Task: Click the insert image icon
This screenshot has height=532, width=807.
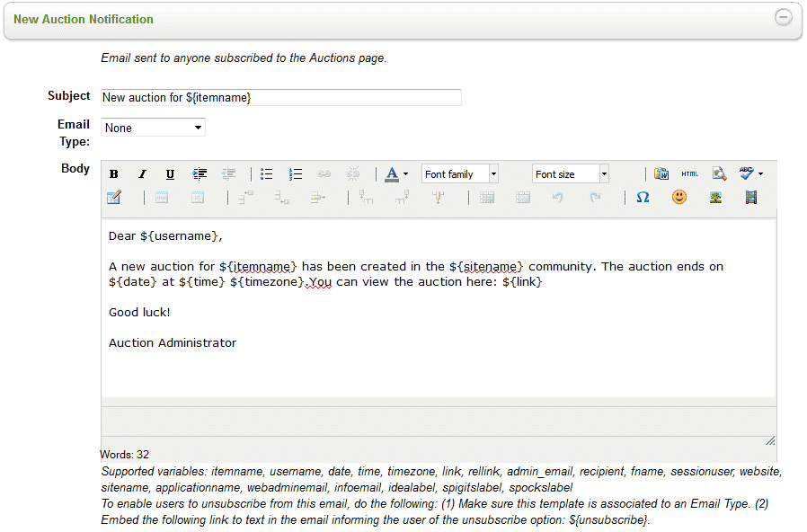Action: 715,198
